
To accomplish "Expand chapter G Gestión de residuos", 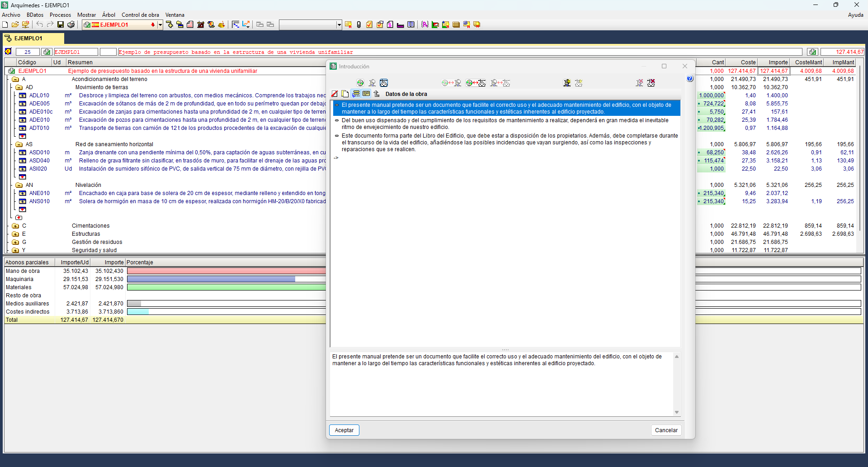I will (x=15, y=242).
